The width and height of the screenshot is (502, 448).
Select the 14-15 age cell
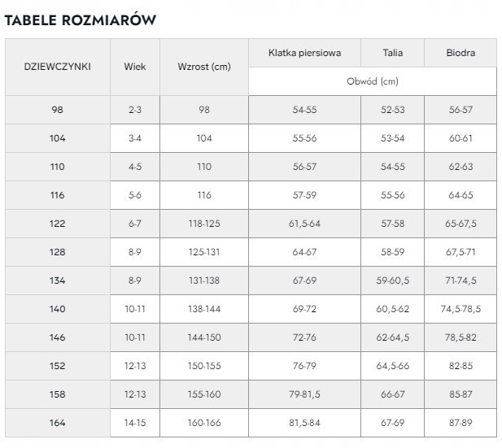click(x=135, y=423)
